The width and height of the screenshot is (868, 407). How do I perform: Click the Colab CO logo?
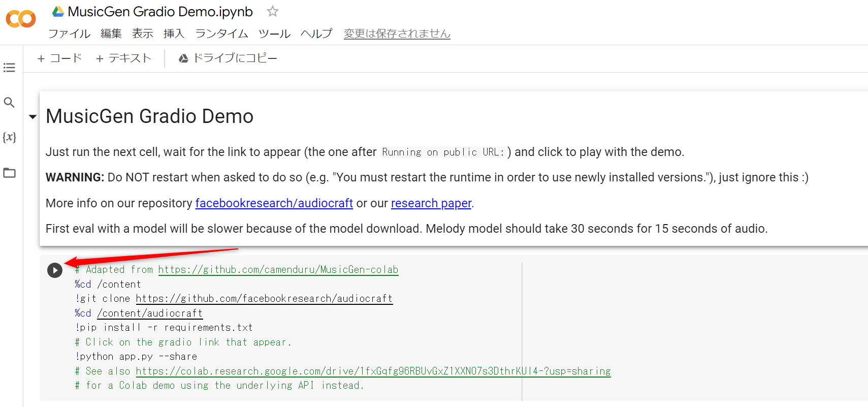[21, 19]
